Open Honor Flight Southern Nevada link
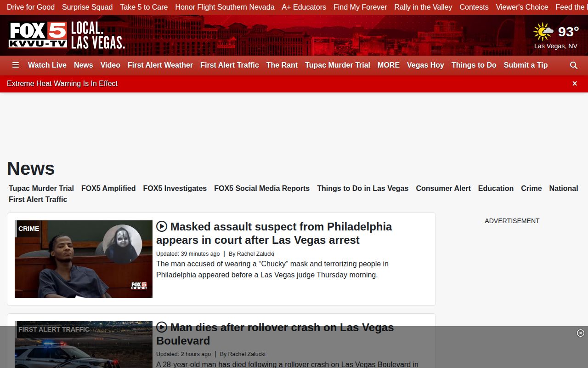 [x=225, y=7]
